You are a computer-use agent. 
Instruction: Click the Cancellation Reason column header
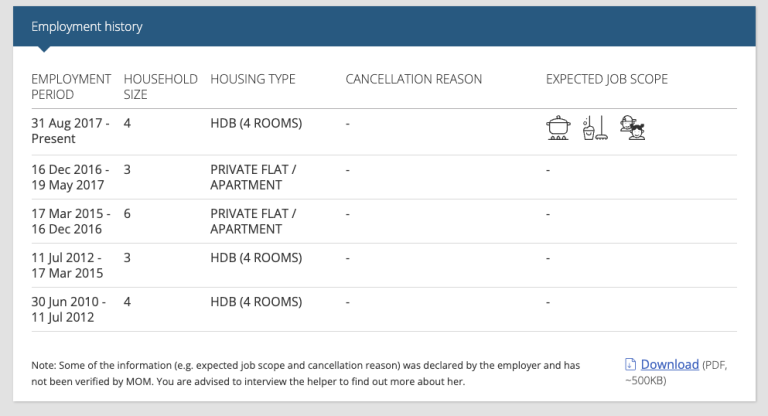pos(414,79)
